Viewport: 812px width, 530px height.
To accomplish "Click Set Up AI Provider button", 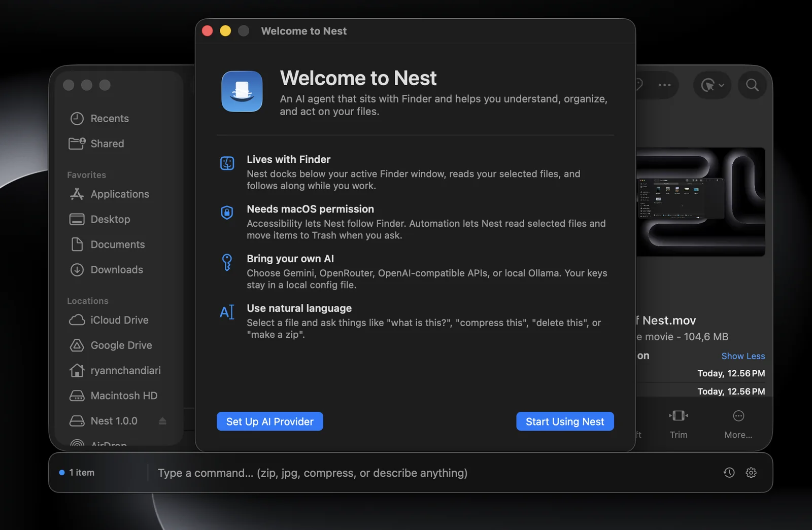I will click(269, 421).
